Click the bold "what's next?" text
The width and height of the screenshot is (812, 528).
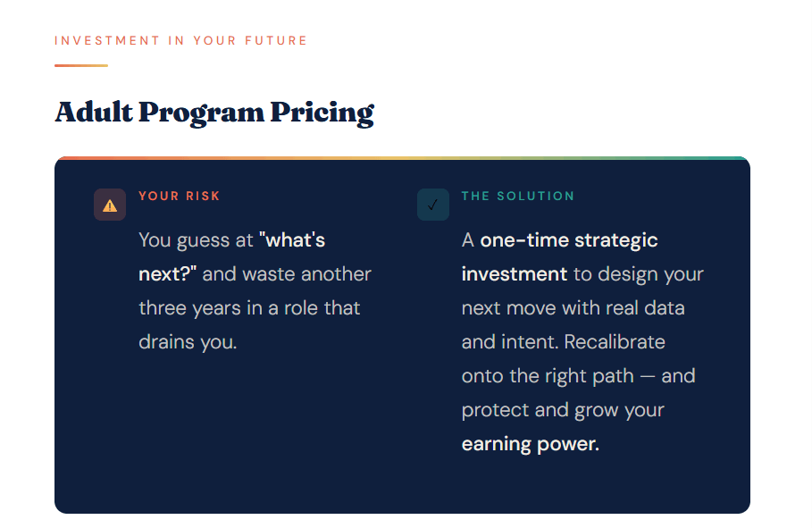click(291, 240)
